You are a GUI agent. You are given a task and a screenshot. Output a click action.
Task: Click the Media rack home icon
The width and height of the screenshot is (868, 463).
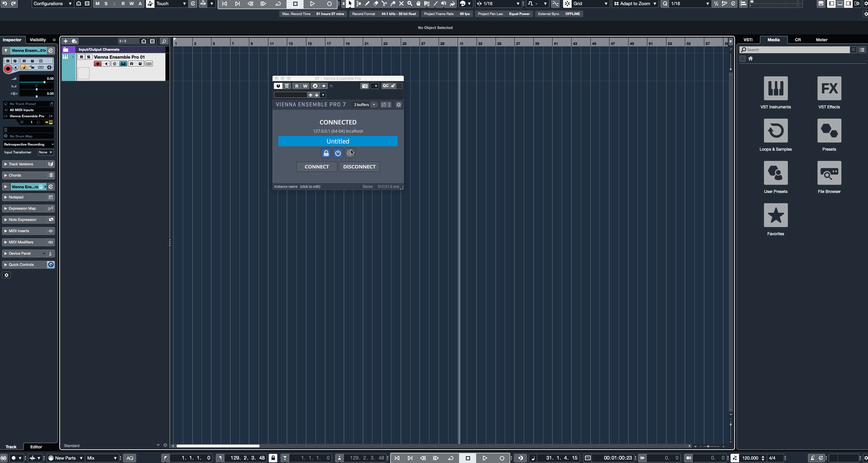[x=750, y=59]
